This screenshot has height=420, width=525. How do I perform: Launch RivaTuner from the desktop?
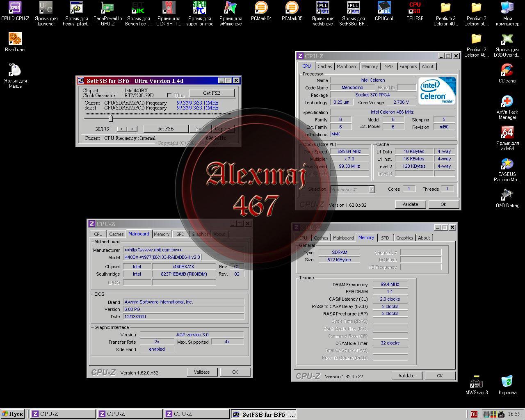15,39
